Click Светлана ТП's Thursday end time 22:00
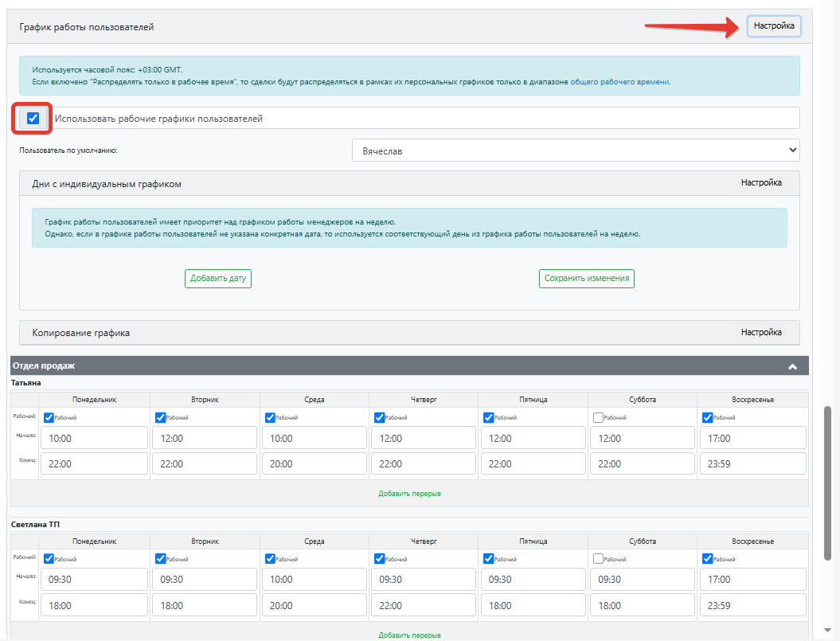The width and height of the screenshot is (840, 641). tap(424, 605)
